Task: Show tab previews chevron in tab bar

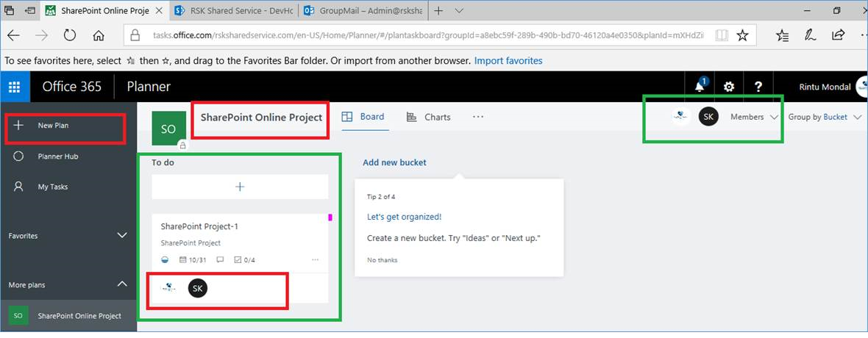Action: [x=459, y=10]
